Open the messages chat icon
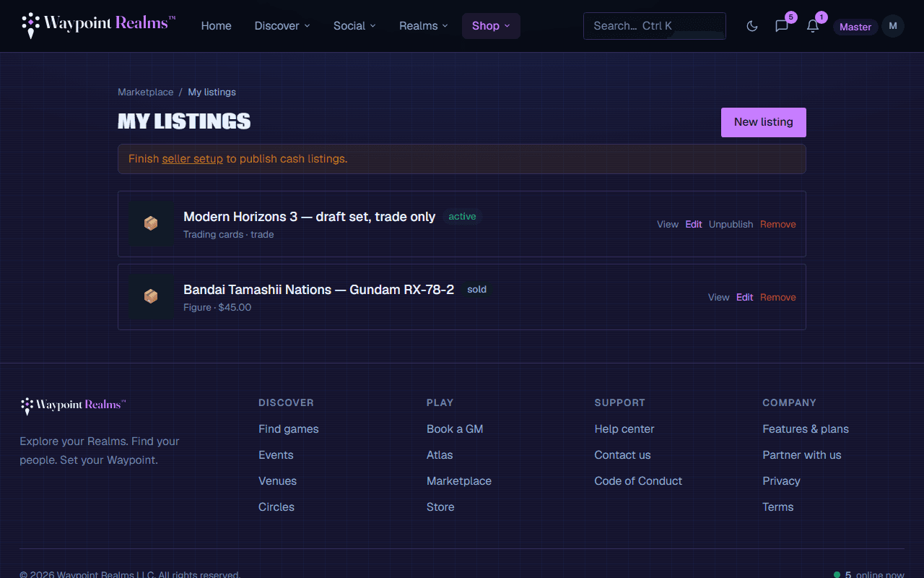Image resolution: width=924 pixels, height=578 pixels. coord(782,26)
